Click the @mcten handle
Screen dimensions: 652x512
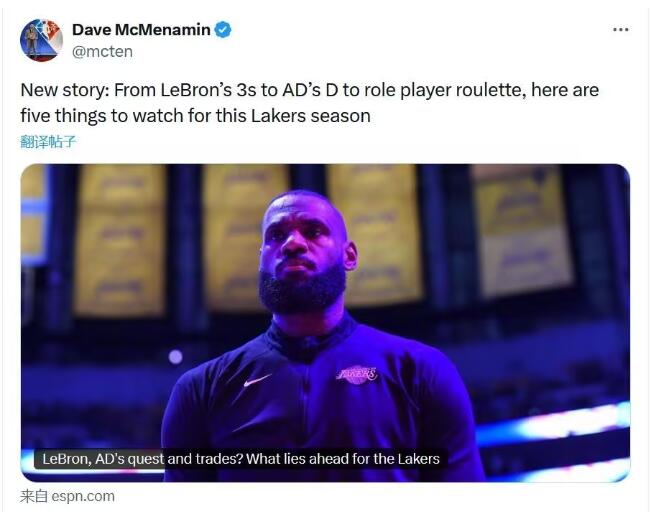click(102, 52)
